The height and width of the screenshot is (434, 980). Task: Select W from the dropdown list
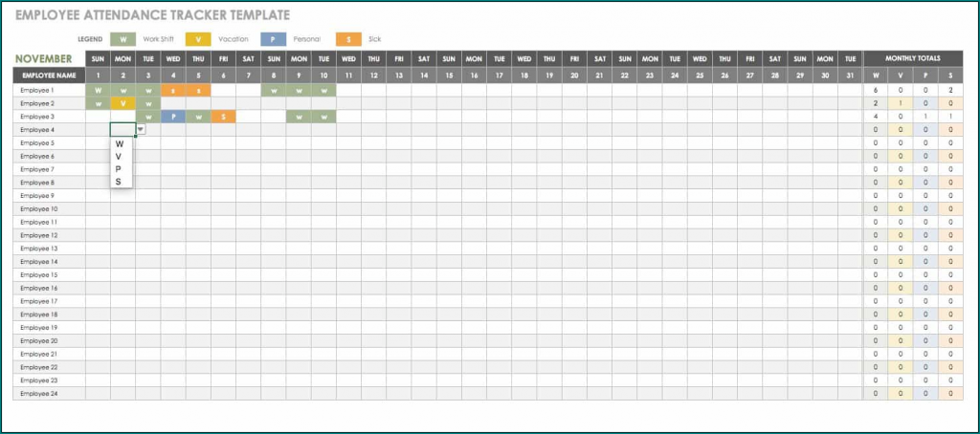[119, 144]
